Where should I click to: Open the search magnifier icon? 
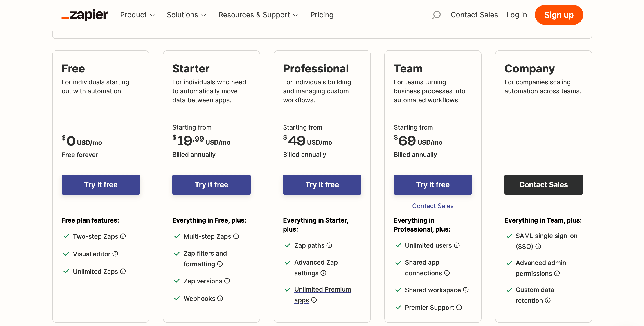pyautogui.click(x=436, y=15)
